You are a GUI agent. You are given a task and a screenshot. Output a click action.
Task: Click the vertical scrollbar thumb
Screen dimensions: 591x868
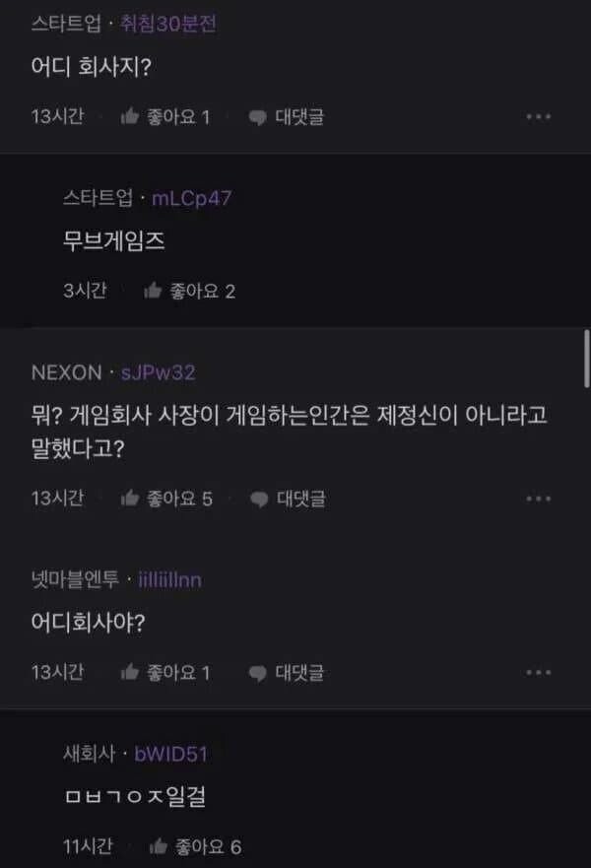587,359
